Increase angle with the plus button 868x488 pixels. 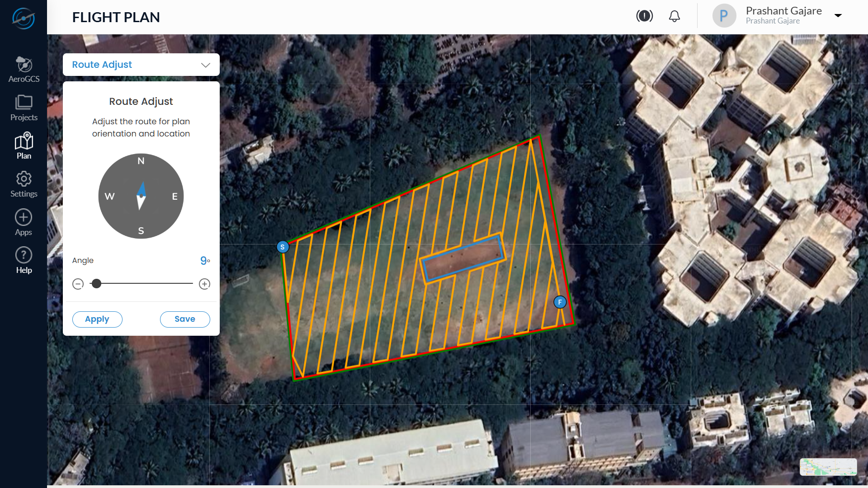205,284
